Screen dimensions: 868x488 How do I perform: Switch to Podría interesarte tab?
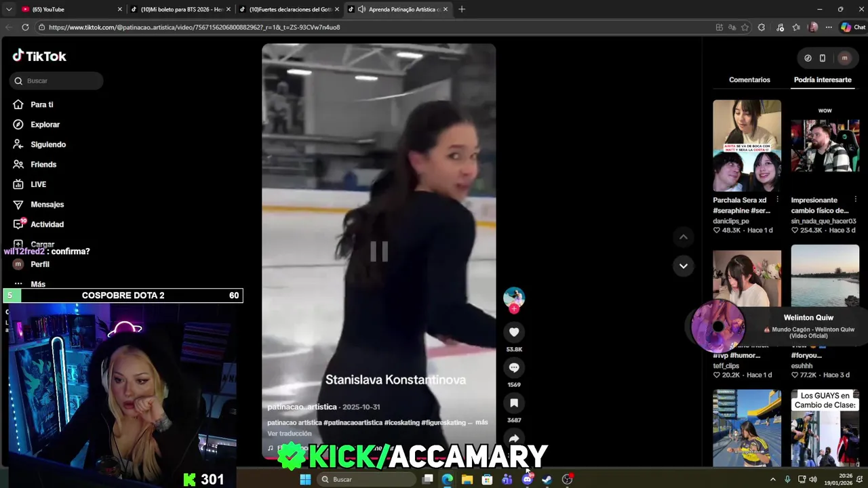[x=823, y=80]
